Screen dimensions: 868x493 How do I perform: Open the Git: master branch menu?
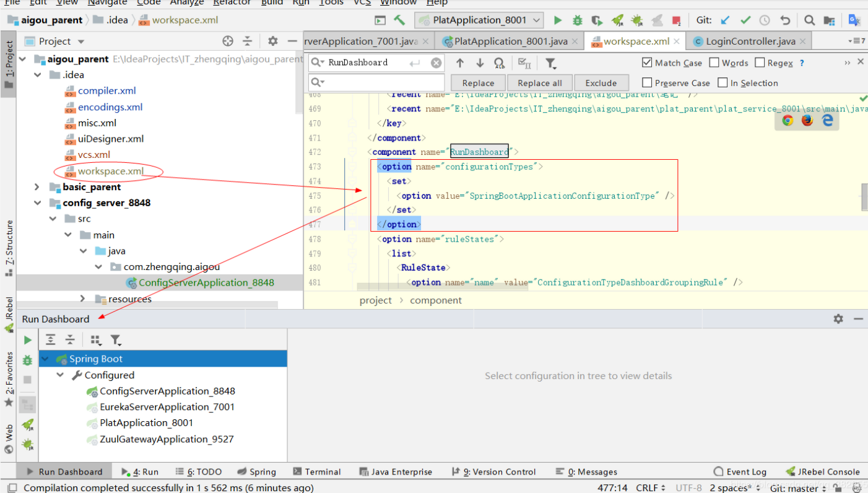click(797, 488)
